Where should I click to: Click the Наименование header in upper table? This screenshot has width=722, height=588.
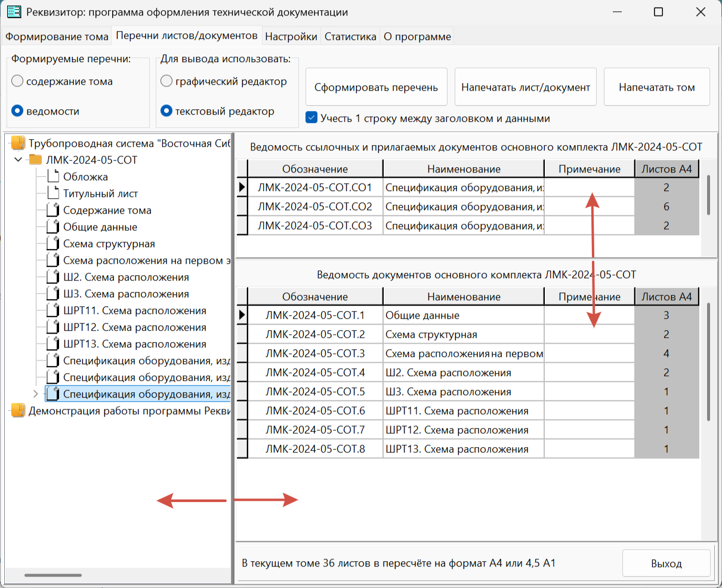pyautogui.click(x=464, y=169)
